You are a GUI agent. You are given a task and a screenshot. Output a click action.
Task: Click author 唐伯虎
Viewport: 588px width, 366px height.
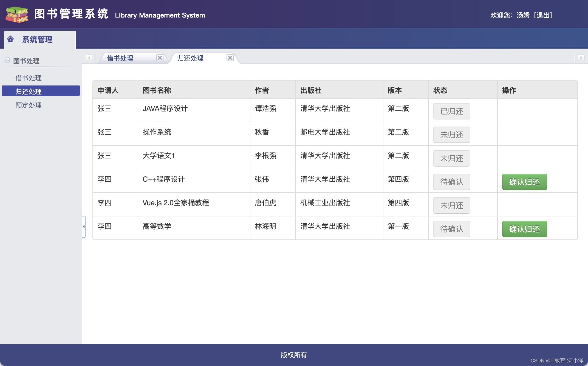(x=265, y=203)
